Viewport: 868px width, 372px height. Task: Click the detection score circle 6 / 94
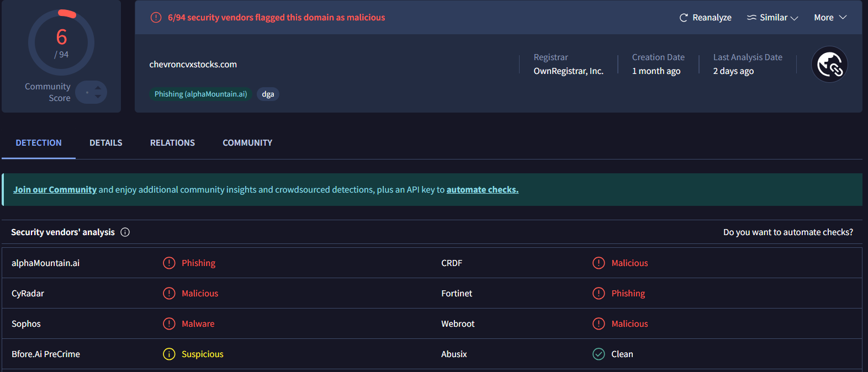tap(61, 42)
